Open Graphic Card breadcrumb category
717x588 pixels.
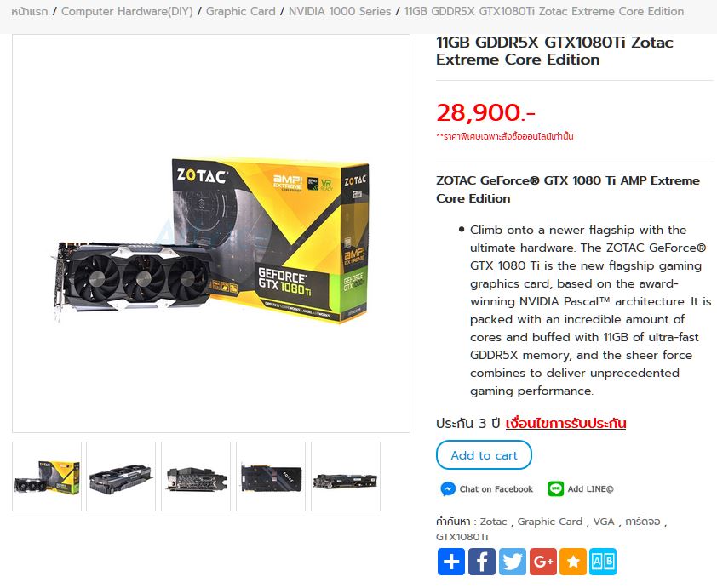pos(240,11)
